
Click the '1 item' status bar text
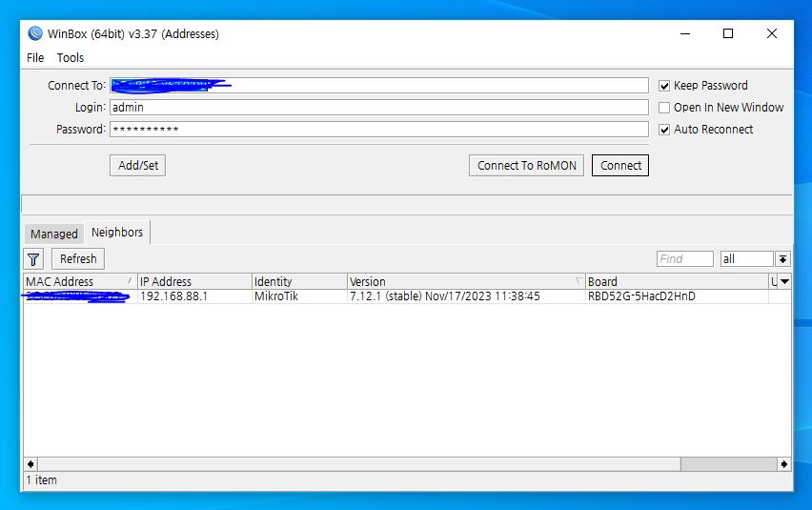[41, 479]
